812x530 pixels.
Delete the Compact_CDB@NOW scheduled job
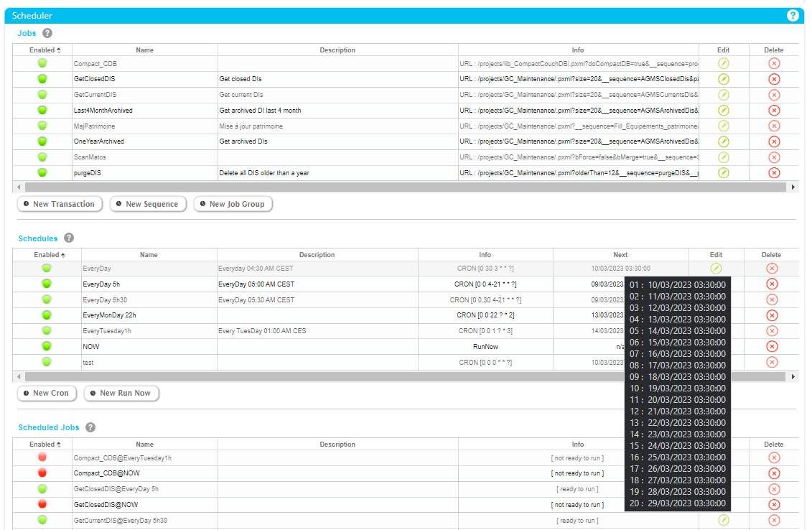click(x=774, y=473)
